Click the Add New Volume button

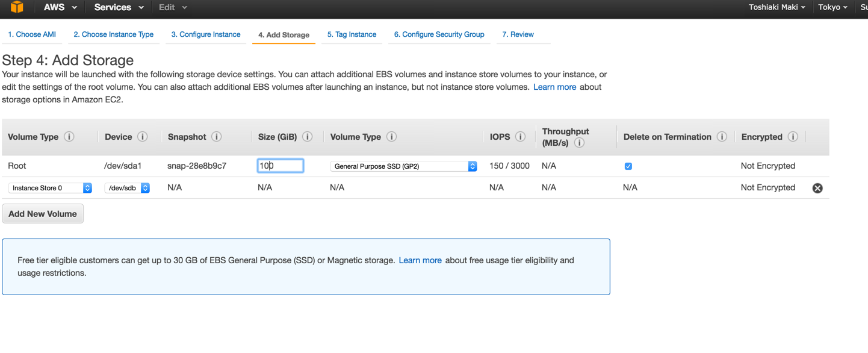coord(43,214)
